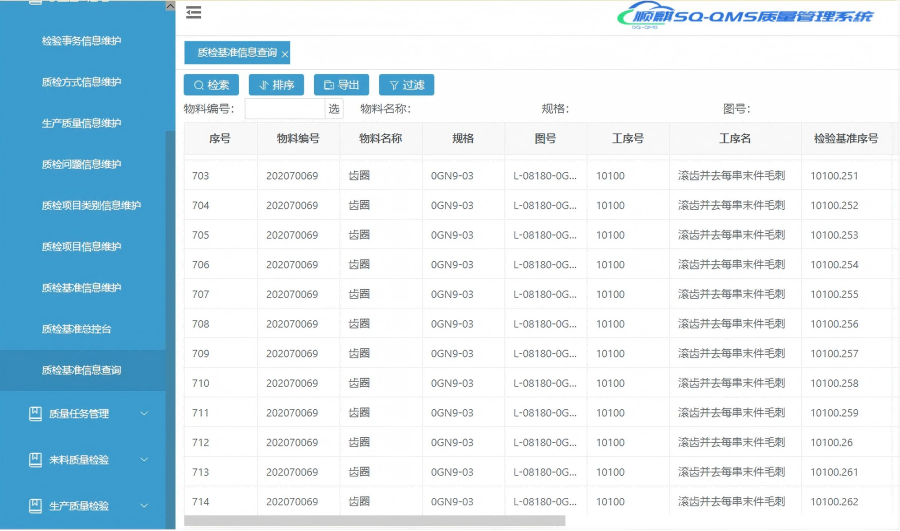This screenshot has width=900, height=531.
Task: Click the 排序 sort button
Action: click(276, 85)
